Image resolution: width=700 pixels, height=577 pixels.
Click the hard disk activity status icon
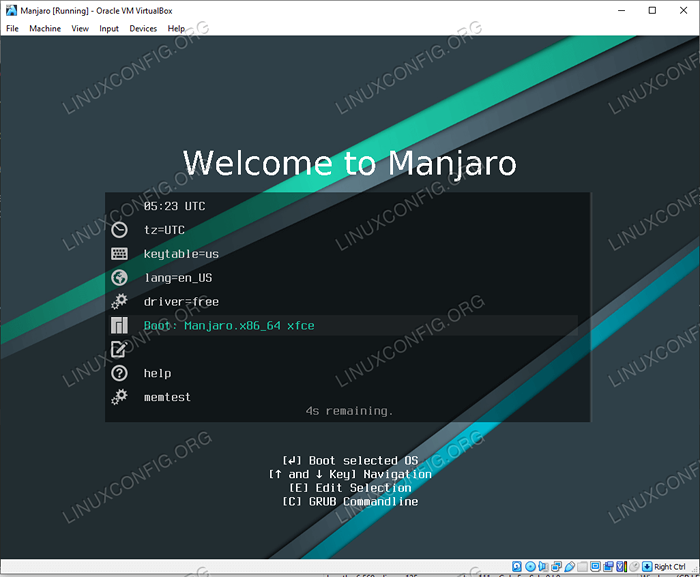pos(517,567)
